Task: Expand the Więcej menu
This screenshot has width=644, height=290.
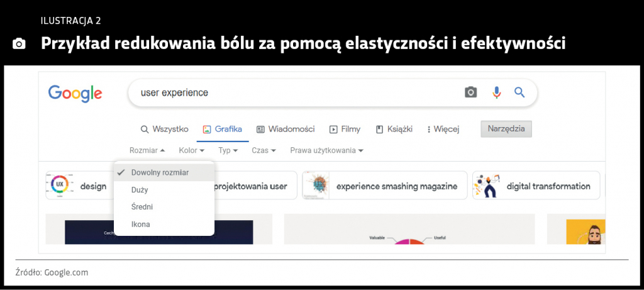Action: click(x=443, y=130)
